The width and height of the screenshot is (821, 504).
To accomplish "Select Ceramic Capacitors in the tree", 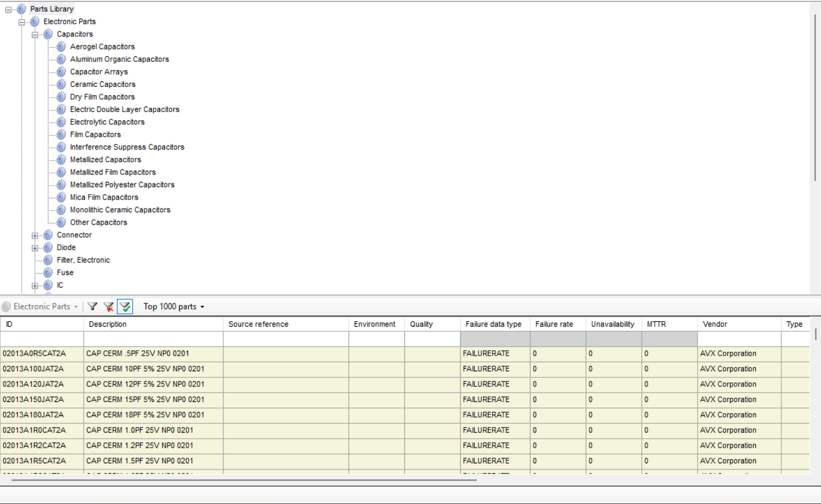I will (103, 84).
